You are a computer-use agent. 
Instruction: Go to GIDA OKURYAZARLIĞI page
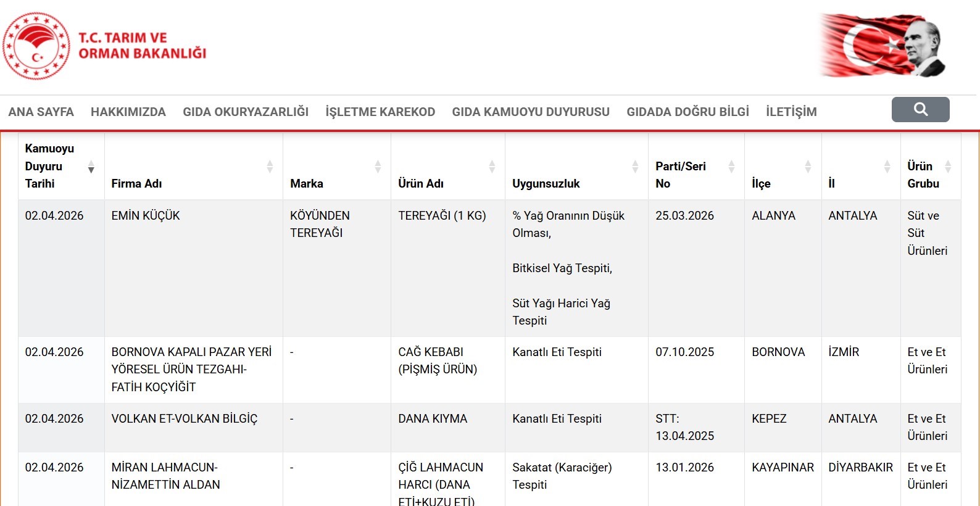point(246,112)
